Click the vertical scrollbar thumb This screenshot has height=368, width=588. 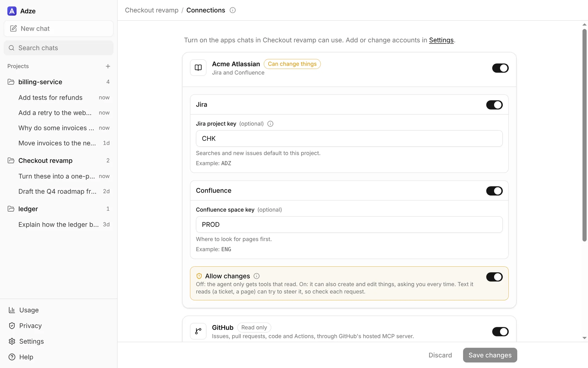[584, 135]
